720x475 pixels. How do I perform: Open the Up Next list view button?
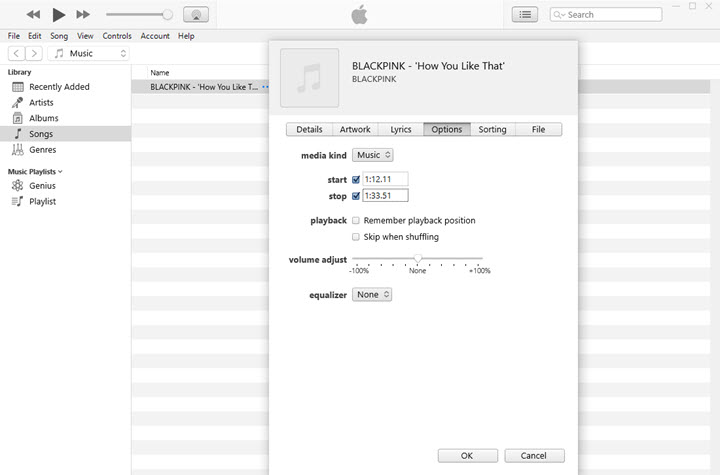pos(525,15)
